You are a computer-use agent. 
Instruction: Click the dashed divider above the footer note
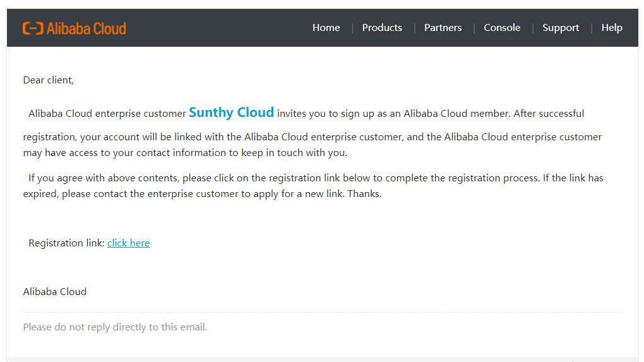click(323, 312)
